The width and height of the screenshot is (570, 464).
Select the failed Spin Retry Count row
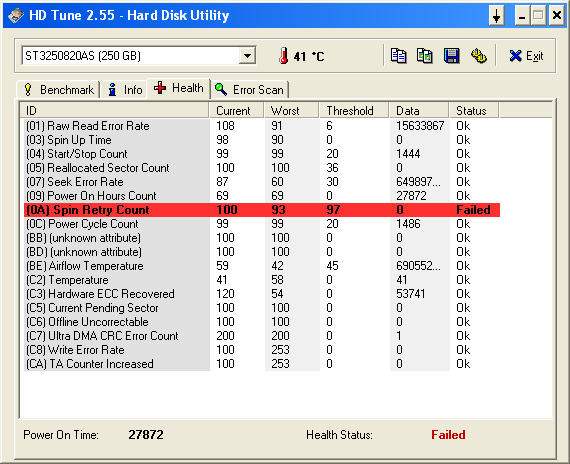(262, 210)
